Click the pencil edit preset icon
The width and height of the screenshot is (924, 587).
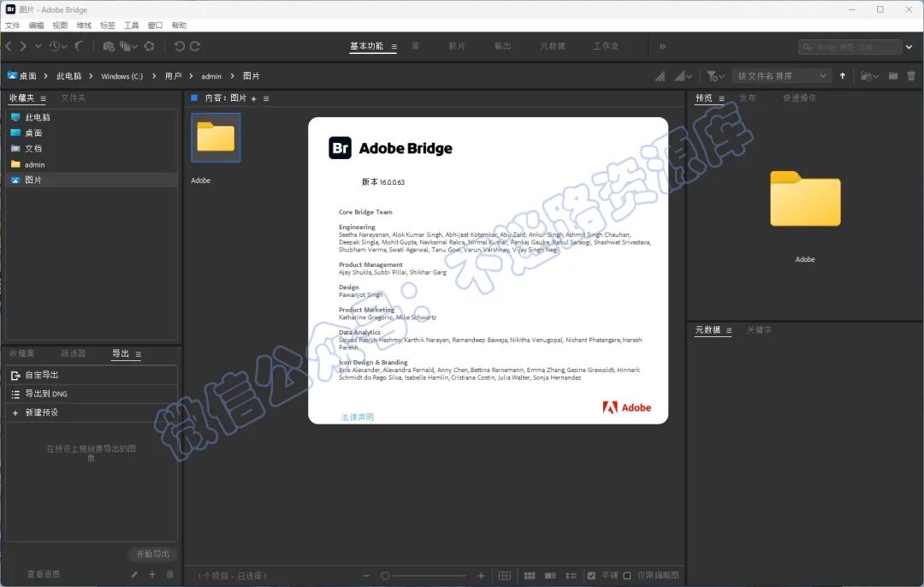pyautogui.click(x=134, y=574)
